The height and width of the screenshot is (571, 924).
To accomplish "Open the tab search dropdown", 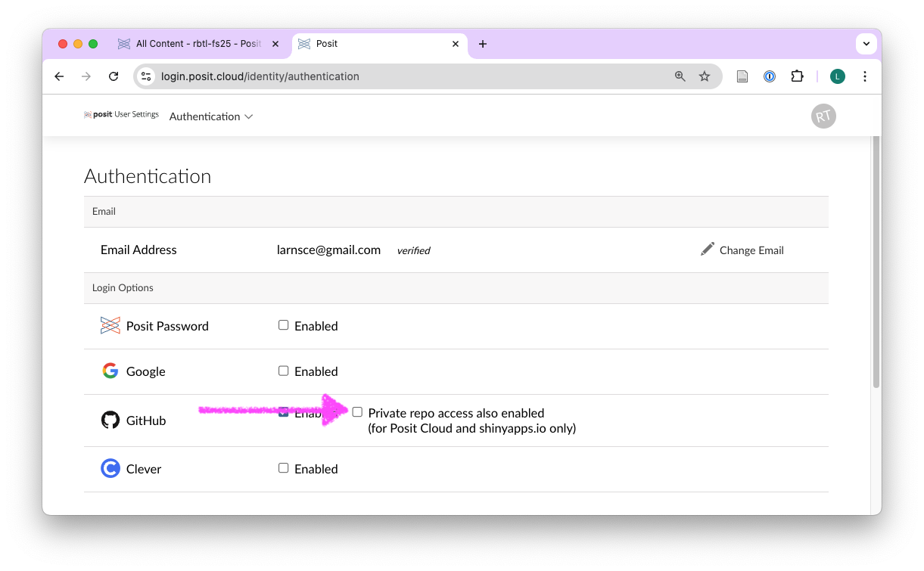I will (866, 44).
